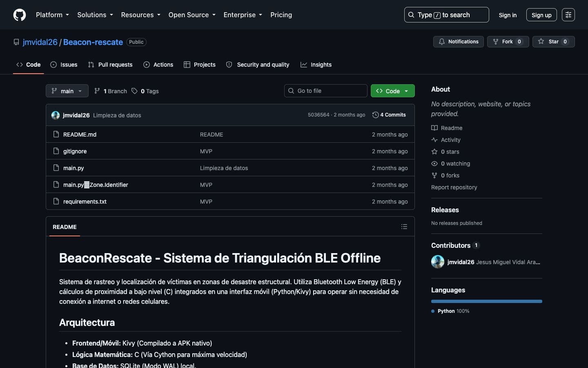The height and width of the screenshot is (368, 588).
Task: Open latest commit message Limpieza de datos
Action: [117, 115]
